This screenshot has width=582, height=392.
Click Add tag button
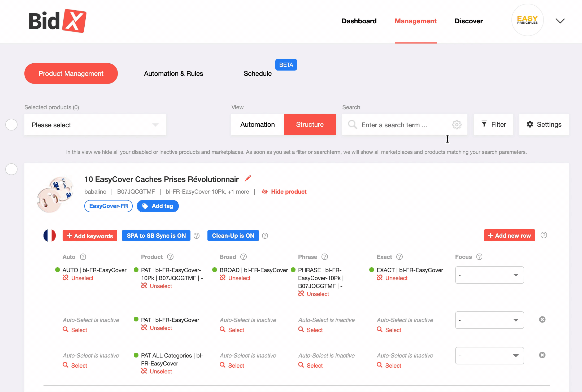[x=158, y=206]
